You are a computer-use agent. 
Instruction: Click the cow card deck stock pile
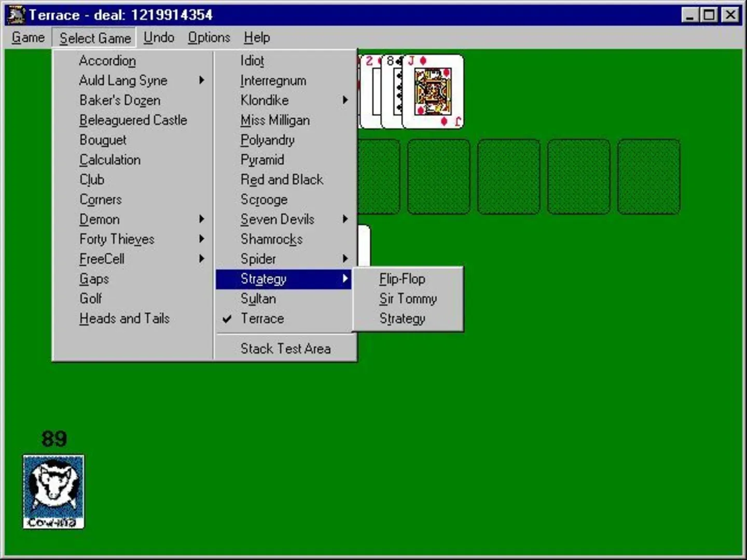[53, 492]
